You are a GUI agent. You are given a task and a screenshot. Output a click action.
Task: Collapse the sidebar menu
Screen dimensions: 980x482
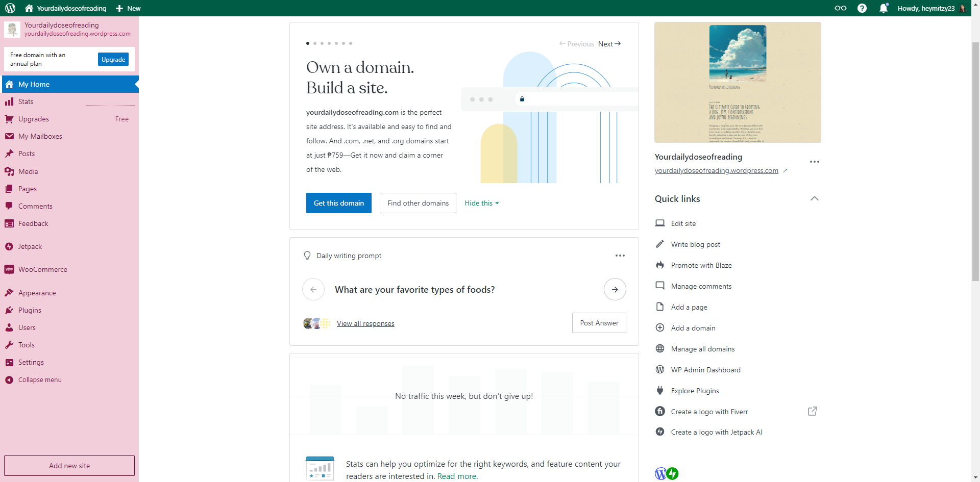coord(39,379)
